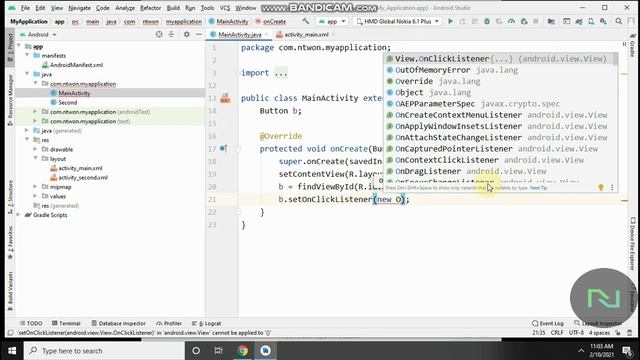Screen dimensions: 640x360
Task: Open the Windows notification center icon
Action: [627, 351]
